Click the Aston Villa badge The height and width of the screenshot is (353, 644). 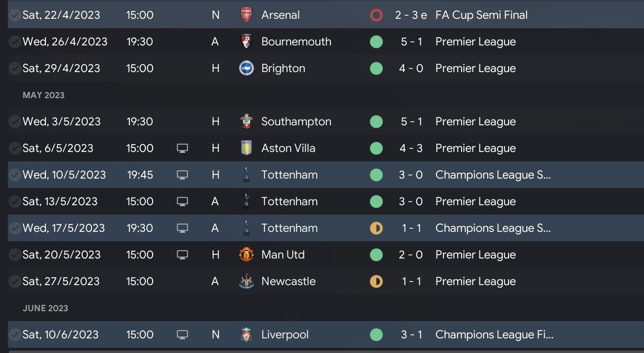point(246,148)
